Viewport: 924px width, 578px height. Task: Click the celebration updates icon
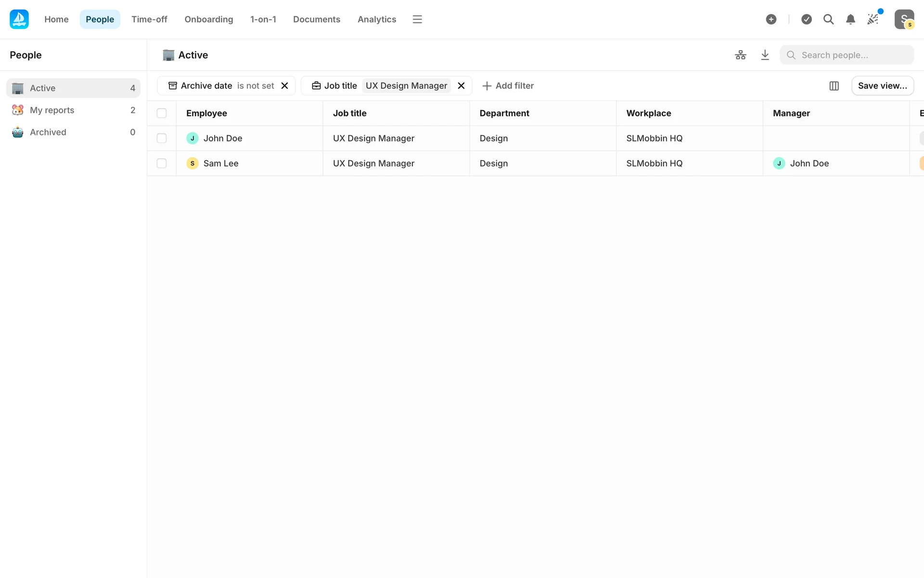coord(873,19)
